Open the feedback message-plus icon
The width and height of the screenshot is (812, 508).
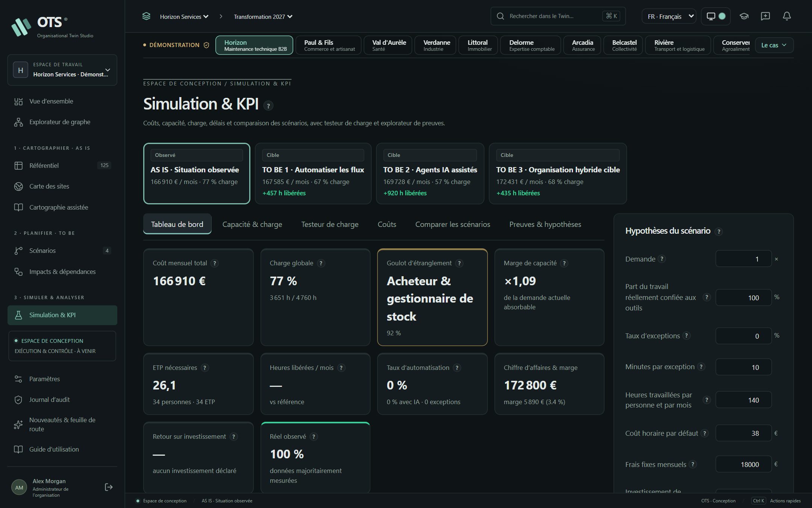tap(765, 16)
